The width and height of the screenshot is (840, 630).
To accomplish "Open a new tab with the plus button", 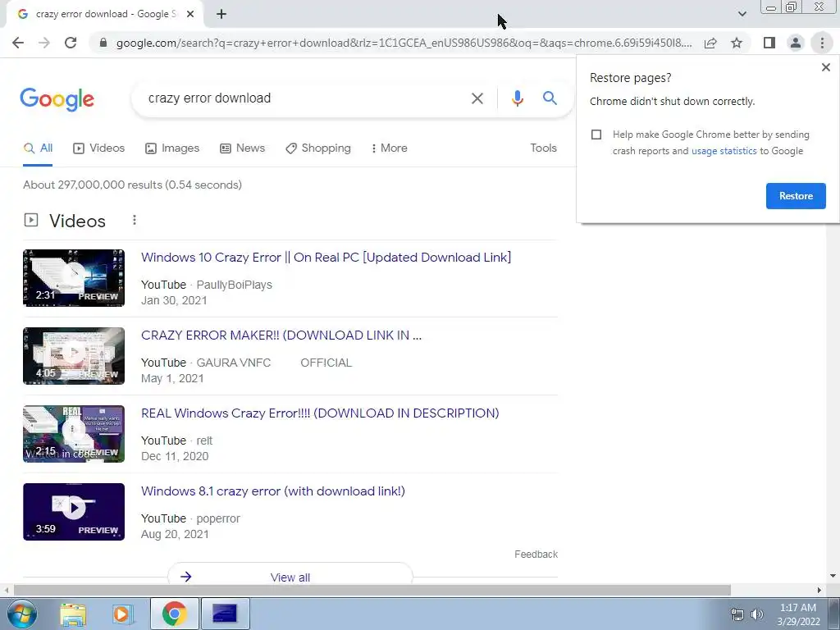I will (221, 15).
